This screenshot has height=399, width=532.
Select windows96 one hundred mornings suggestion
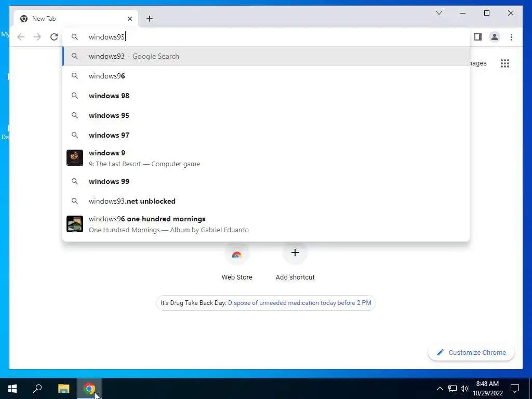coord(266,224)
